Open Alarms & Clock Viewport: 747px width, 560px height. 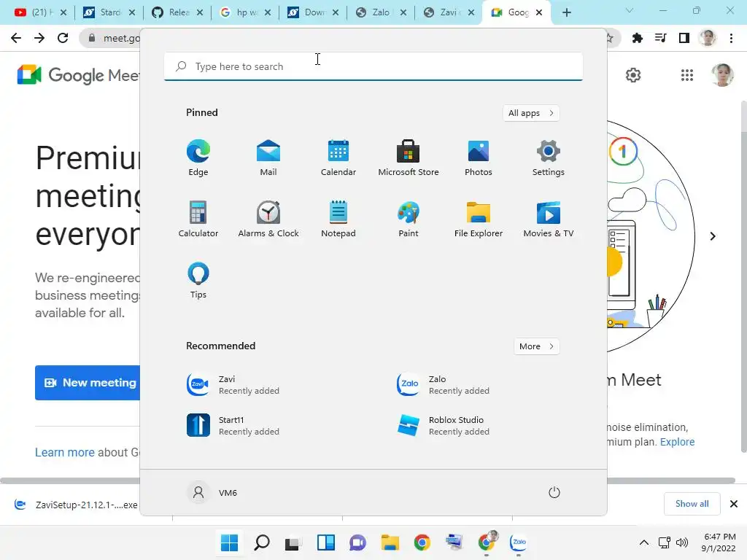pos(268,219)
